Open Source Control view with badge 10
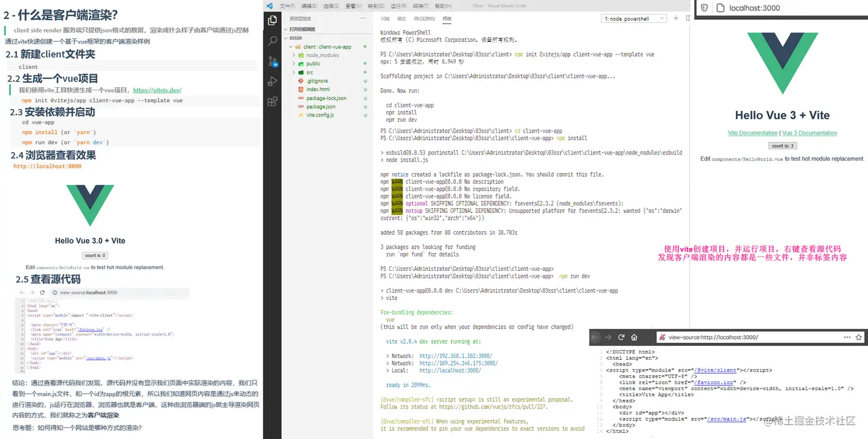 tap(273, 62)
